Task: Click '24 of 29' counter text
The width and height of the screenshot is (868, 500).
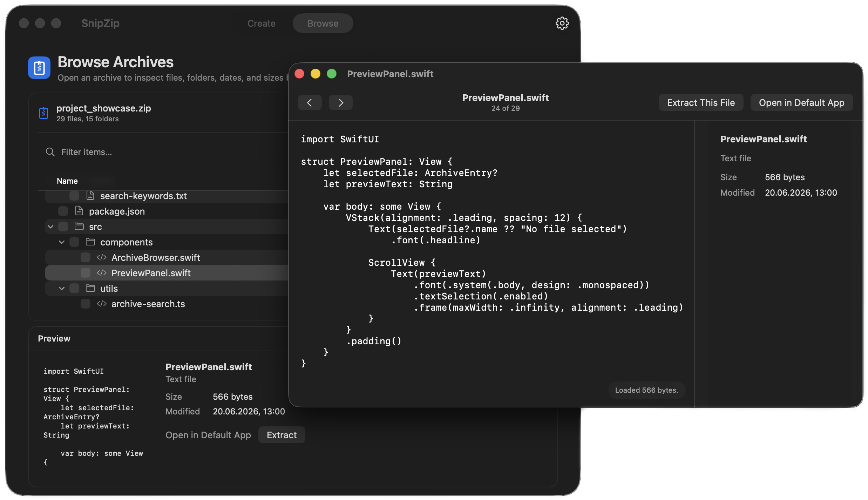Action: tap(506, 108)
